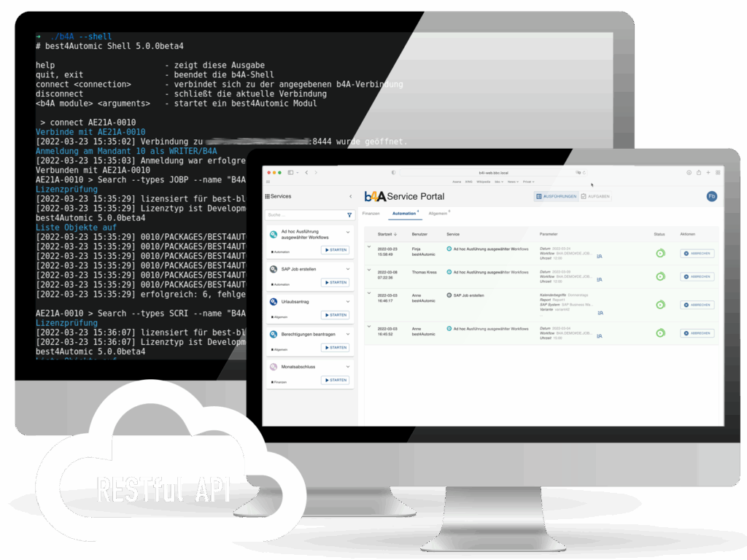The width and height of the screenshot is (747, 560).
Task: Start the Ad hoc Ausführung service
Action: click(x=336, y=250)
